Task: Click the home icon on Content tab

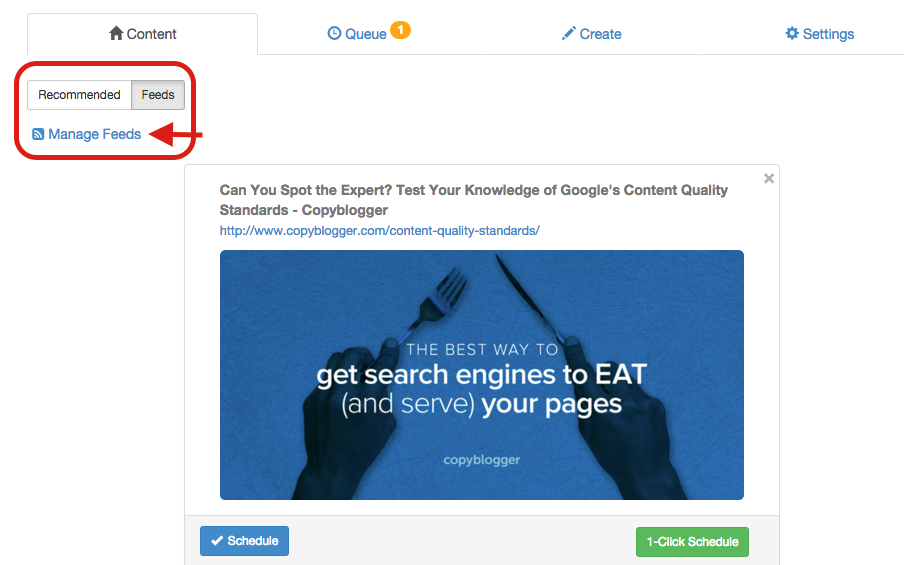Action: tap(116, 33)
